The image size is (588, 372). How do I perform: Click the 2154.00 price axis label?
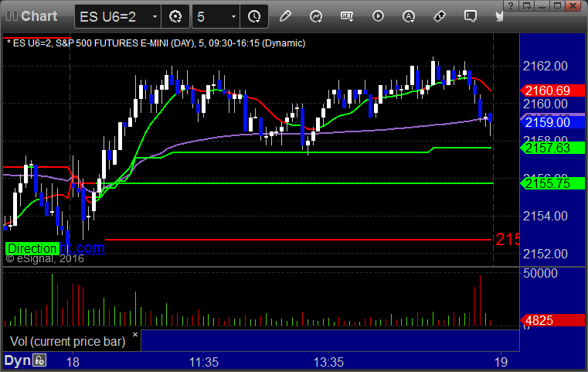click(546, 217)
